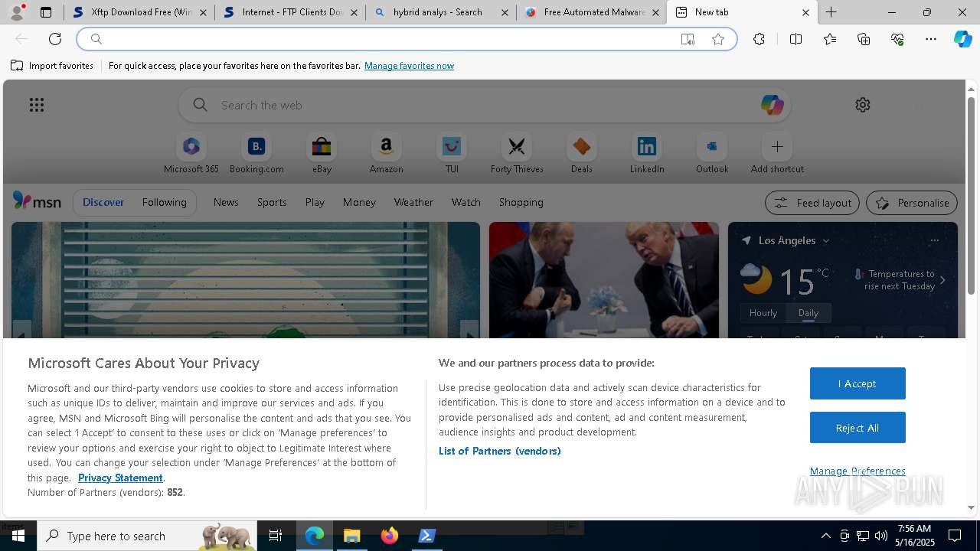Open File Explorer from taskbar

coord(352,536)
